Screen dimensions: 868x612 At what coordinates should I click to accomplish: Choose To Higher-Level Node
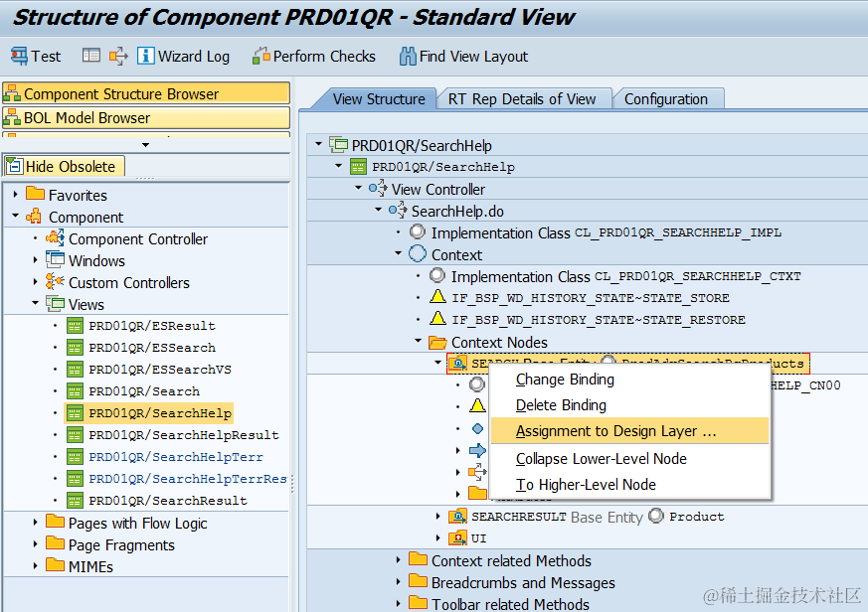630,485
